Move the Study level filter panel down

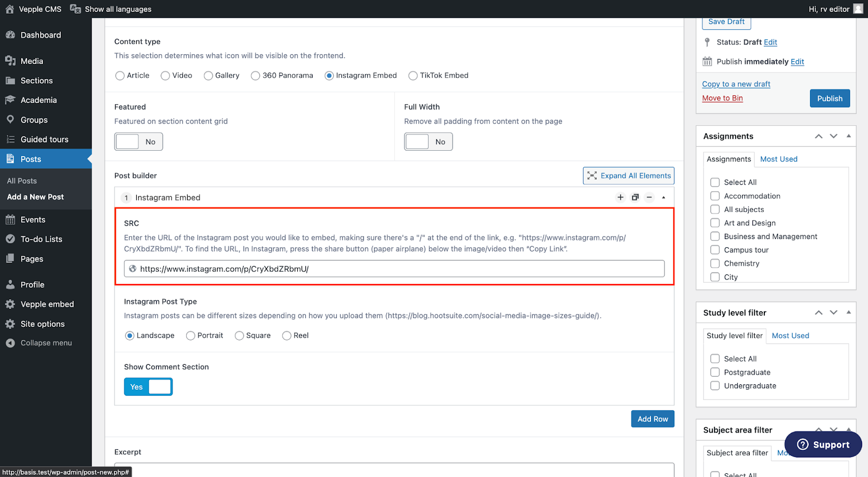click(834, 313)
